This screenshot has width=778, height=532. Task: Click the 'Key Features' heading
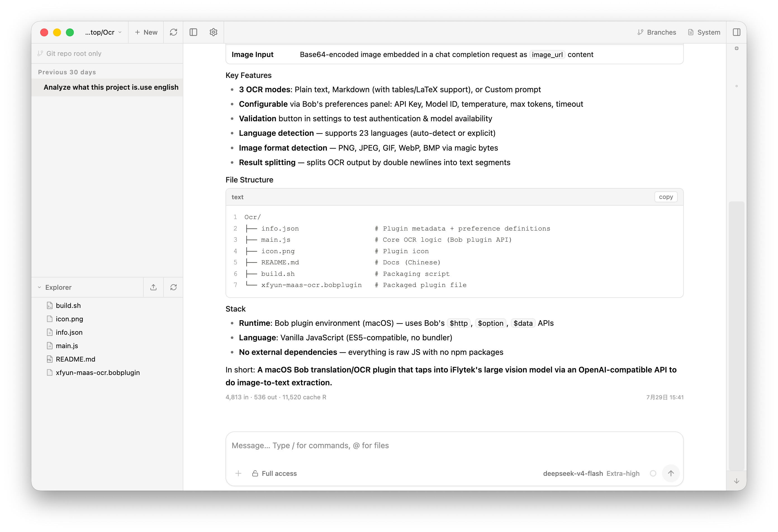248,75
